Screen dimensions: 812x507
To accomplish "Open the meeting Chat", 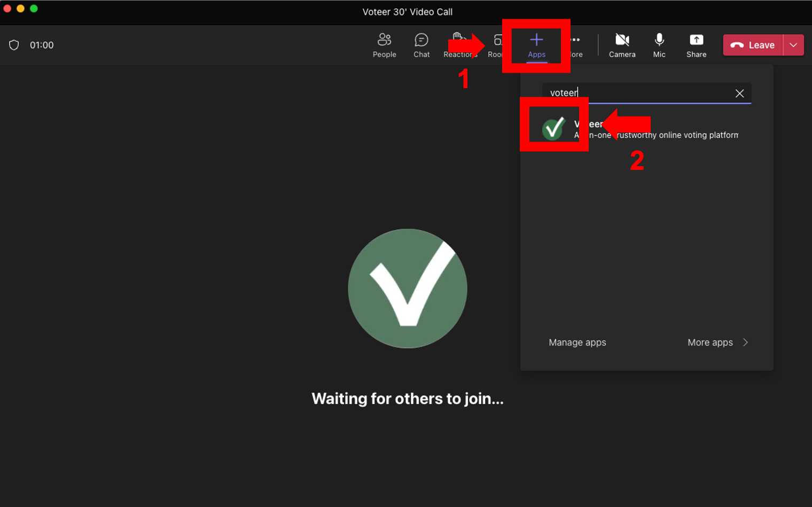I will [x=421, y=45].
